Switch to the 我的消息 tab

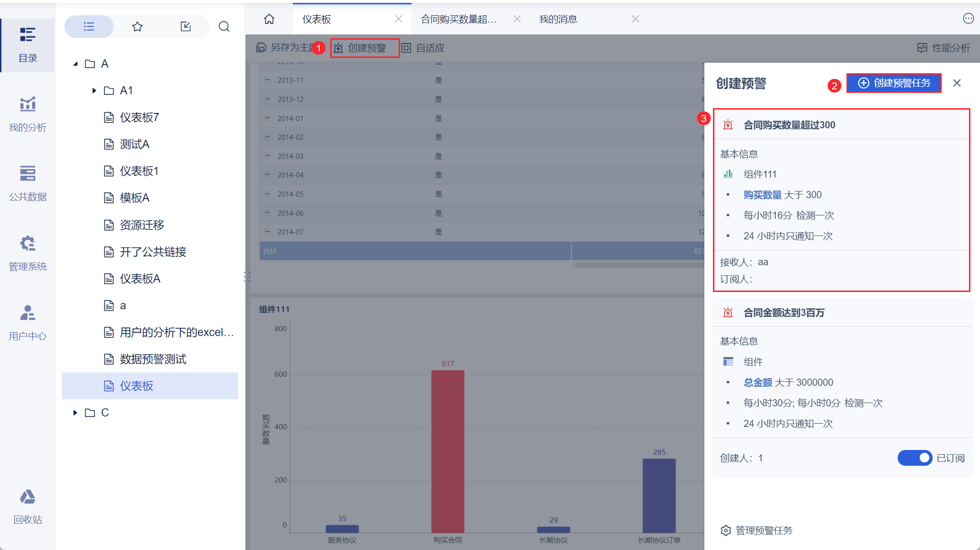click(558, 19)
